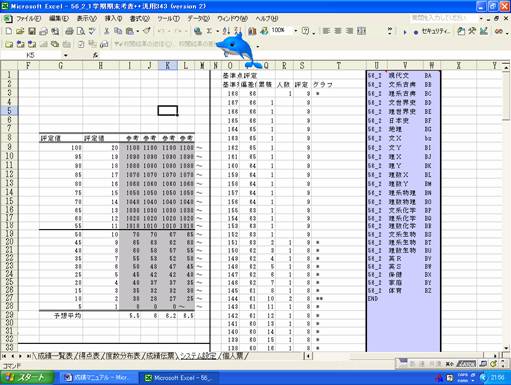511x385 pixels.
Task: Click the セキュリティ button
Action: (436, 32)
